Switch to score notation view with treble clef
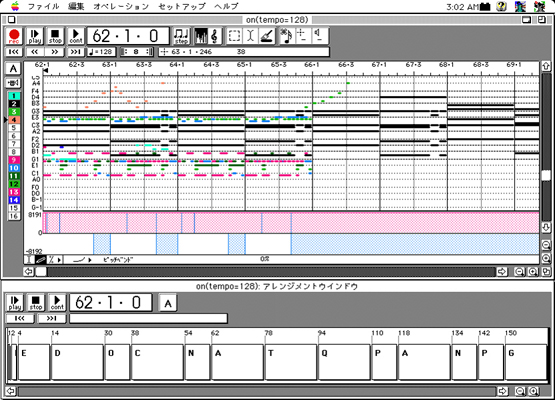The image size is (555, 400). [x=214, y=36]
